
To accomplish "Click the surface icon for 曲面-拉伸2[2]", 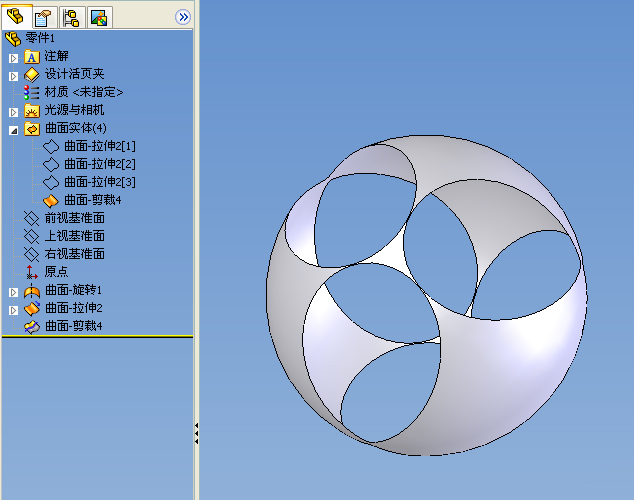I will pos(51,165).
